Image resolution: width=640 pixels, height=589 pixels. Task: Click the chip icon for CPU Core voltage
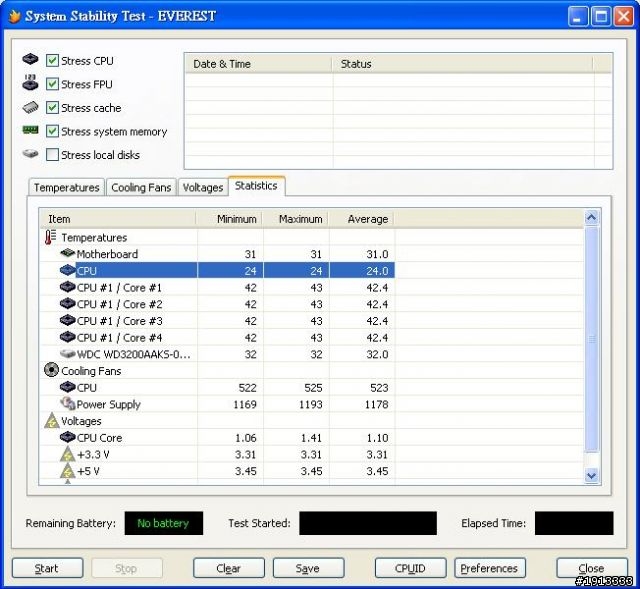[67, 437]
